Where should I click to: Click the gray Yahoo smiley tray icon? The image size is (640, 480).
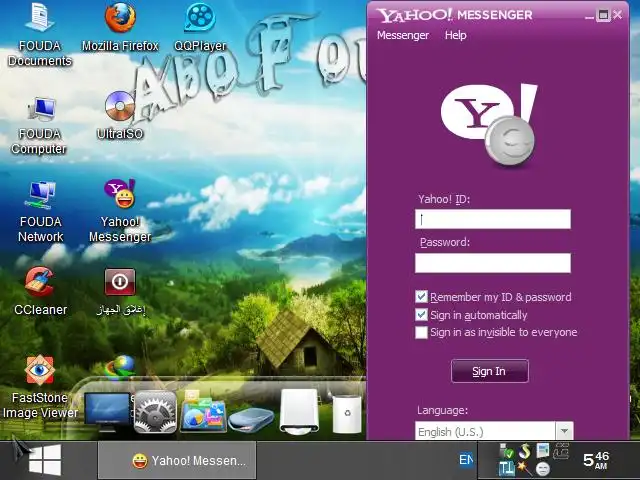(543, 469)
